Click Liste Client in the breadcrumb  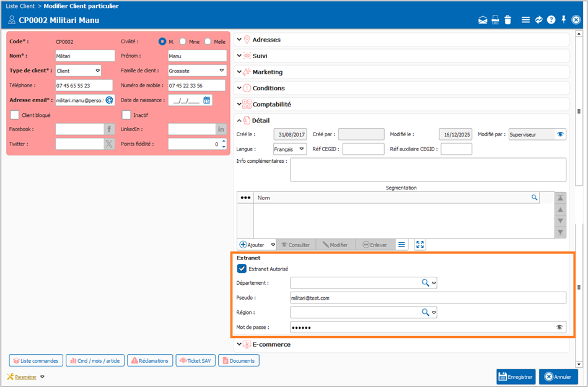click(x=20, y=6)
